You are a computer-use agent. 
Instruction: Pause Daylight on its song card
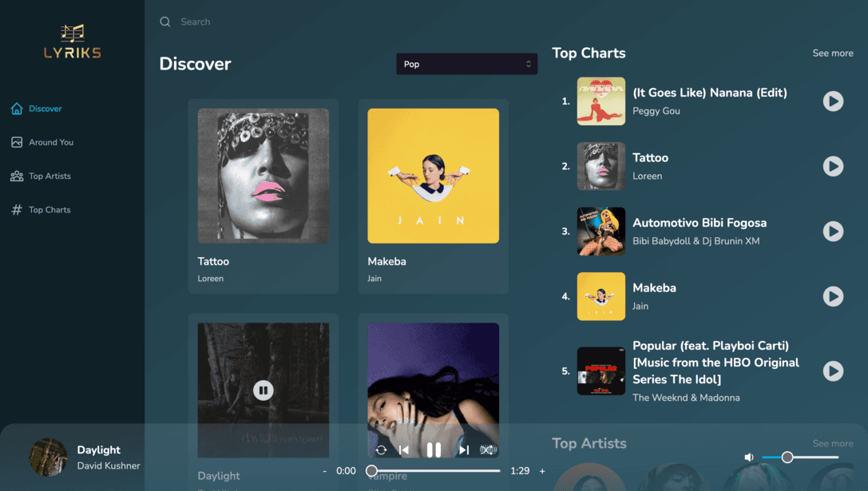pyautogui.click(x=263, y=390)
